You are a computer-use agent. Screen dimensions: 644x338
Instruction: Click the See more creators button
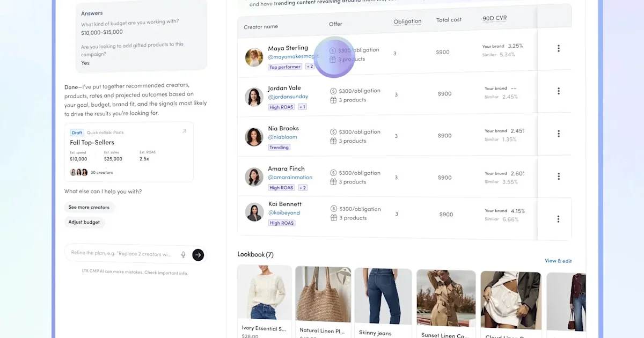89,208
